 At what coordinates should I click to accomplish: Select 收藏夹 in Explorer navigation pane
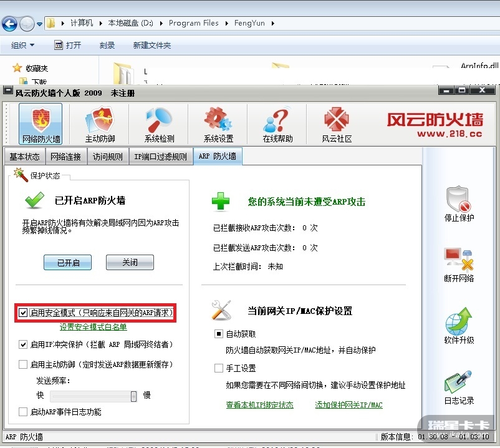point(37,68)
